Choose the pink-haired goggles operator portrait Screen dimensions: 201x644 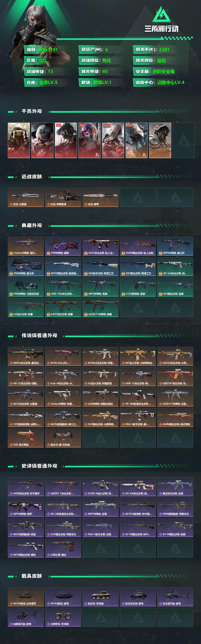[x=89, y=140]
